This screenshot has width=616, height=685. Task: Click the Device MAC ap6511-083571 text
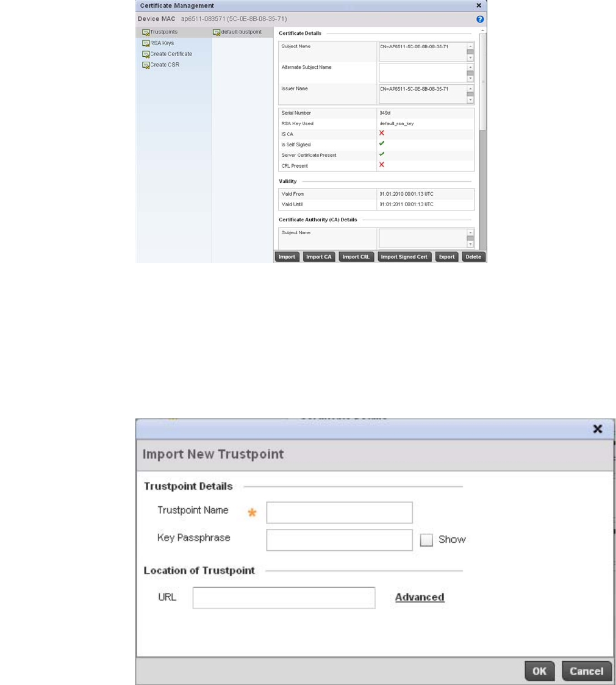tap(234, 19)
